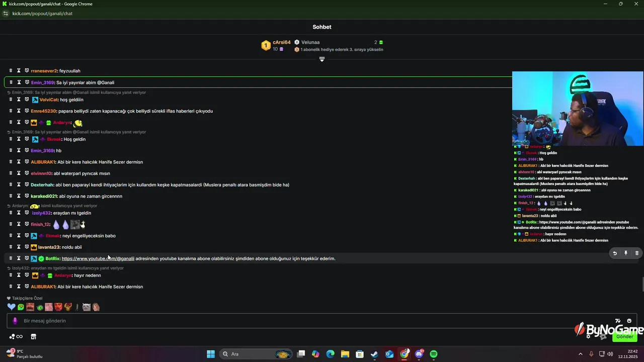
Task: Click the "Sohbet" chat header
Action: coord(322,27)
